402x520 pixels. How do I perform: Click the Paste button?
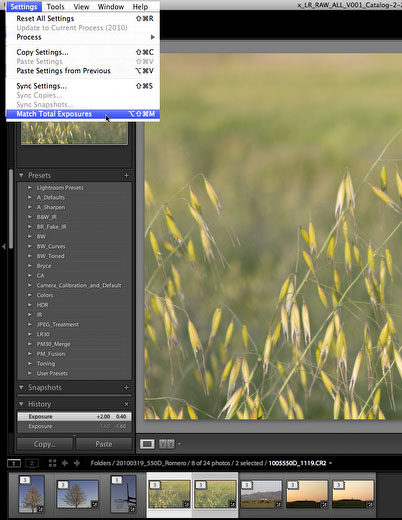[x=104, y=444]
